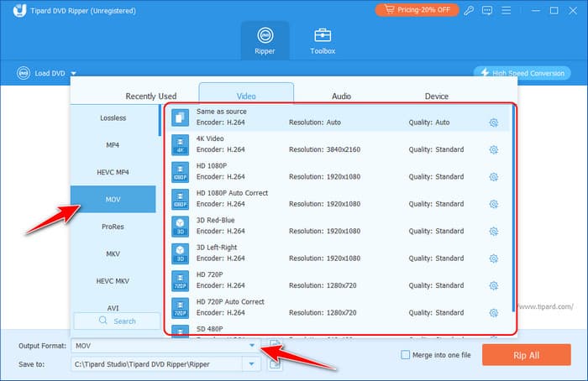Image resolution: width=588 pixels, height=381 pixels.
Task: Select AVI format category
Action: [x=113, y=308]
